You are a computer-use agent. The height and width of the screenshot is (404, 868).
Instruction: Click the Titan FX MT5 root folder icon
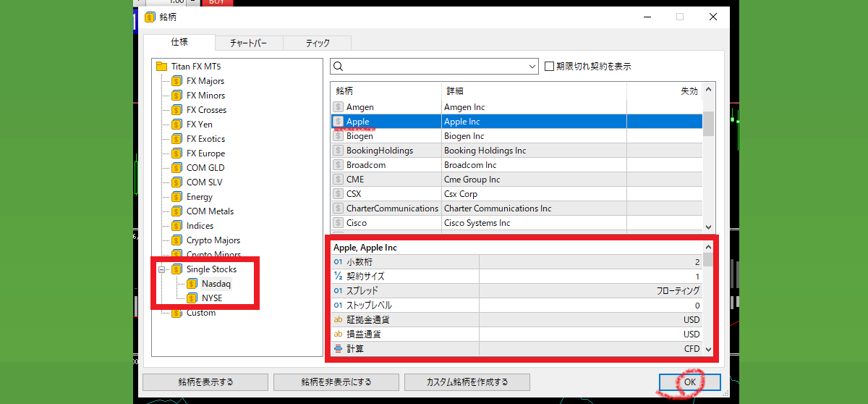(x=162, y=67)
